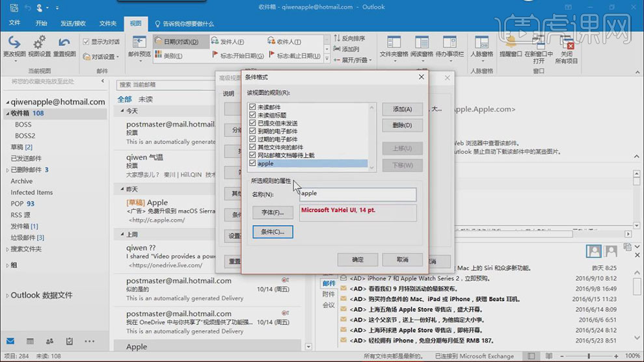Click the Change View icon in ribbon

pyautogui.click(x=14, y=42)
